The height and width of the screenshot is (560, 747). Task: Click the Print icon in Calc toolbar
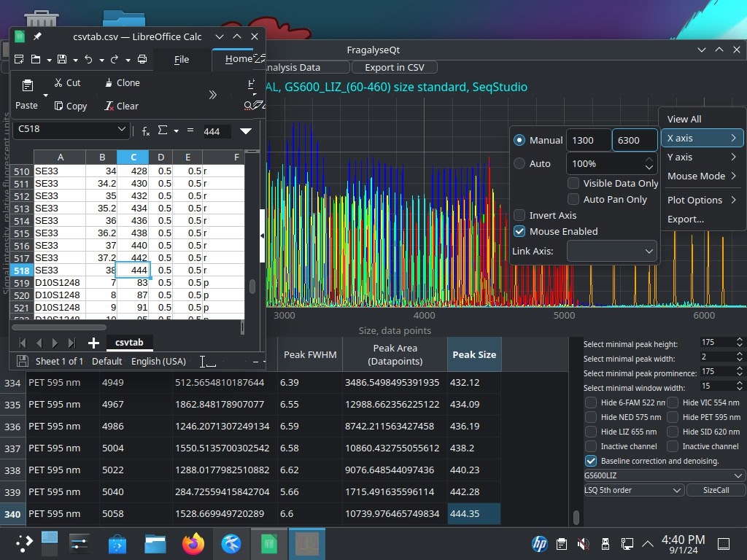[142, 59]
